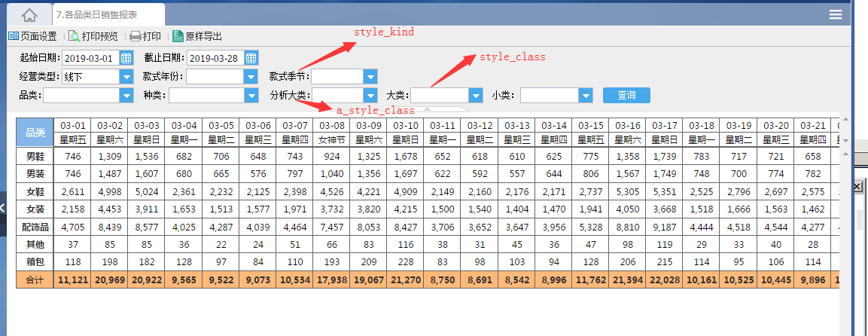This screenshot has height=336, width=868.
Task: Select the 其他 row label
Action: coord(35,245)
